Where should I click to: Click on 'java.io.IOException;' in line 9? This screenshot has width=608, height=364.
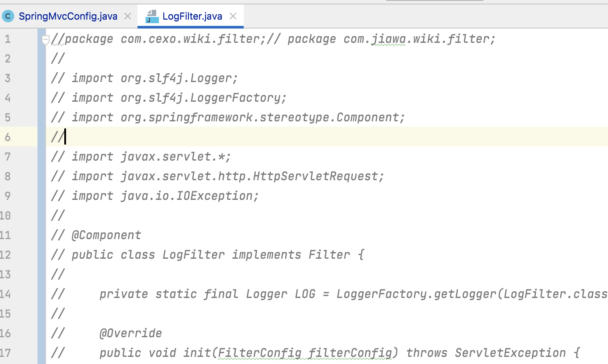point(190,196)
